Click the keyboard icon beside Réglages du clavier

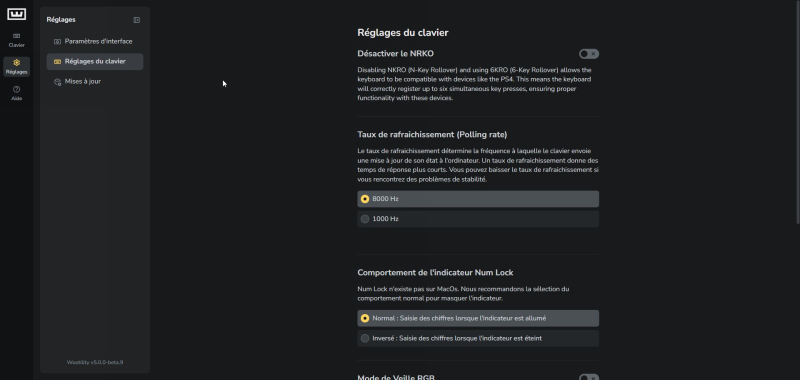click(57, 62)
